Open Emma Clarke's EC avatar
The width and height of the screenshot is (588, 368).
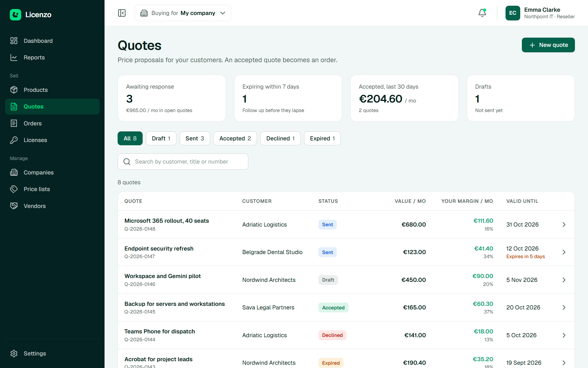point(513,13)
